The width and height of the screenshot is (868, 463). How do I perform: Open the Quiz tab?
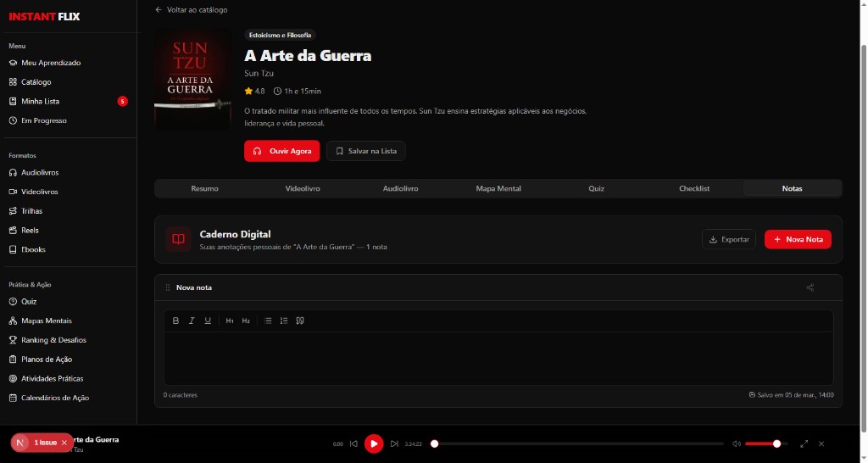point(596,188)
